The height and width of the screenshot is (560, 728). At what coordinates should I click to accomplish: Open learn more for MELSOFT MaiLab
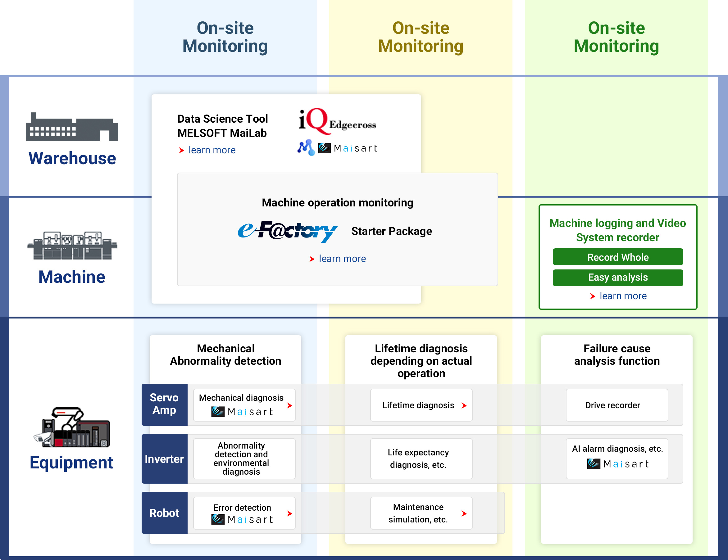tap(212, 150)
